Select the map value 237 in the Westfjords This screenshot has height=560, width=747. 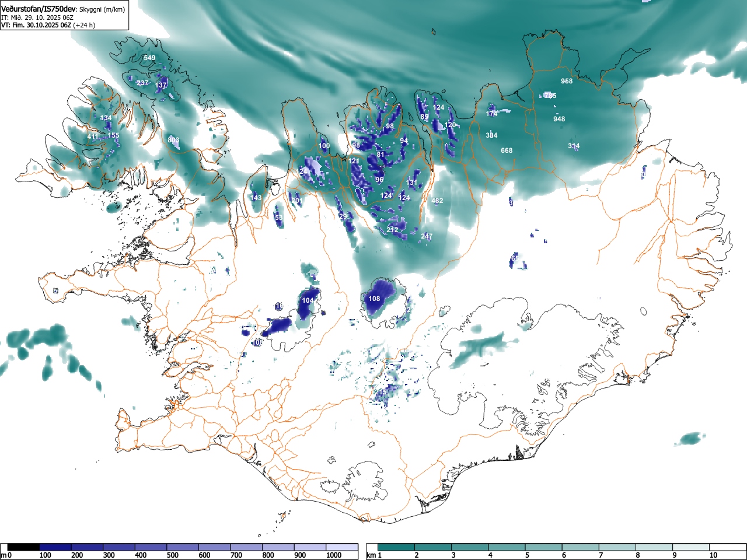pyautogui.click(x=142, y=83)
